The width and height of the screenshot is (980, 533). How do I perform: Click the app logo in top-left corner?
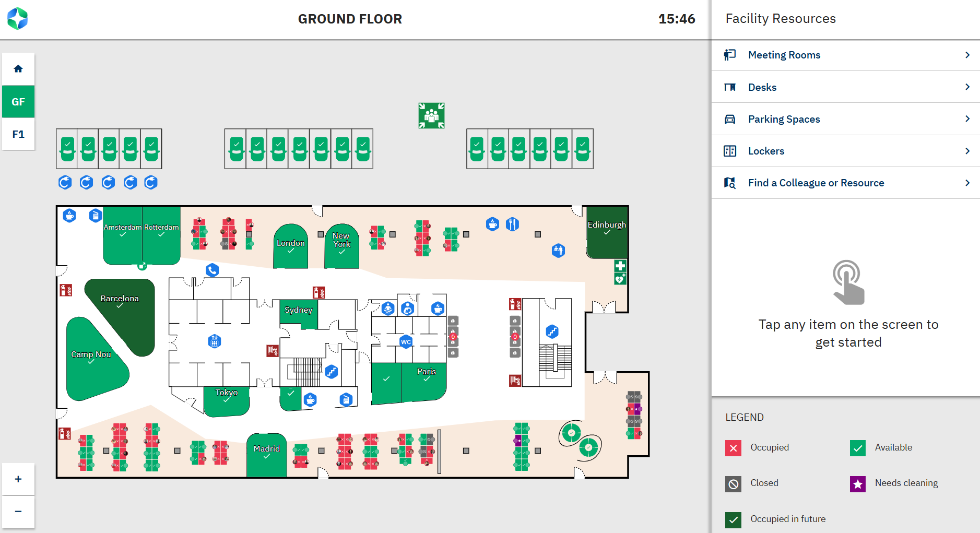coord(17,19)
